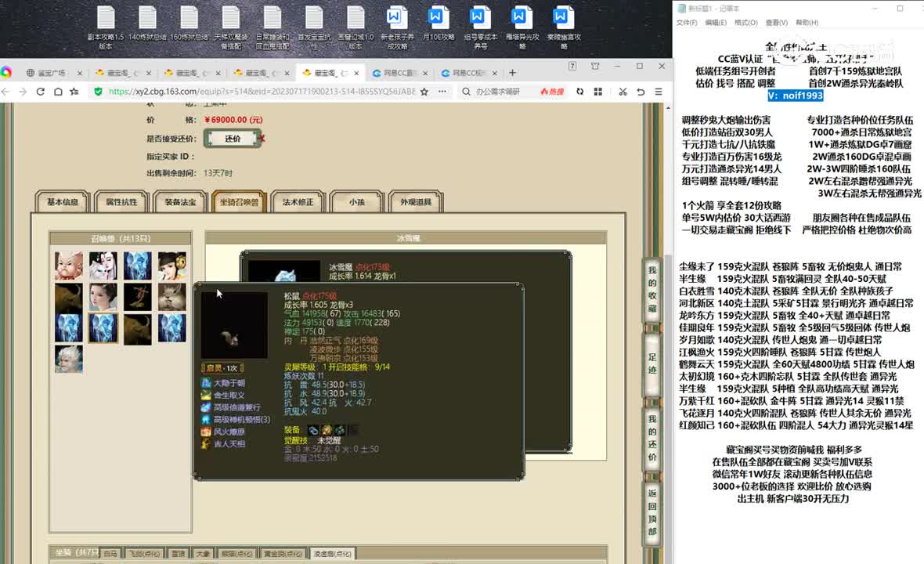Click 返回顶部 side button
Viewport: 924px width, 564px height.
(651, 512)
